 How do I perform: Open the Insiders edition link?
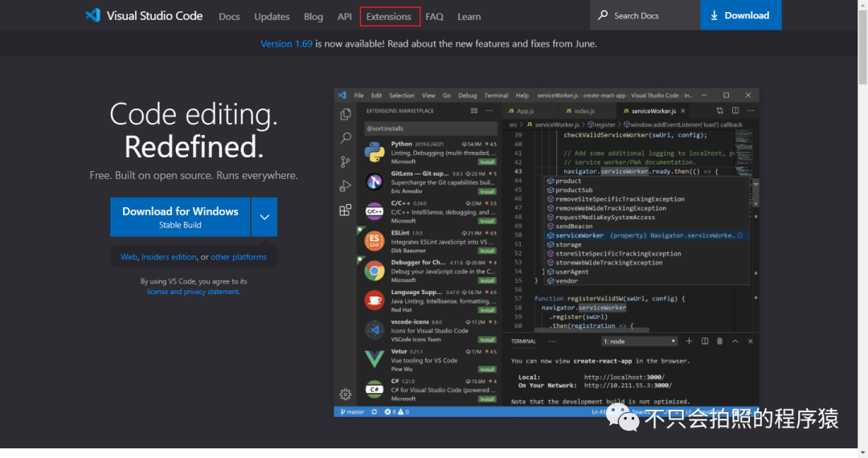[x=169, y=257]
